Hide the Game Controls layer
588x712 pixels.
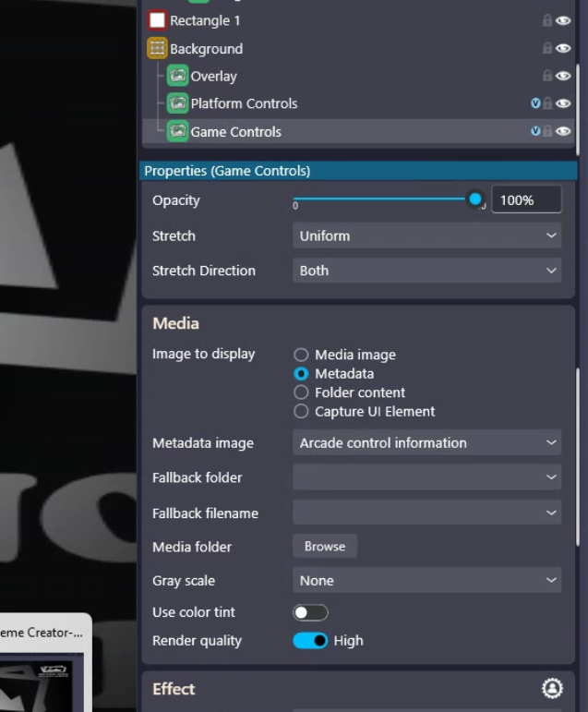[x=563, y=131]
